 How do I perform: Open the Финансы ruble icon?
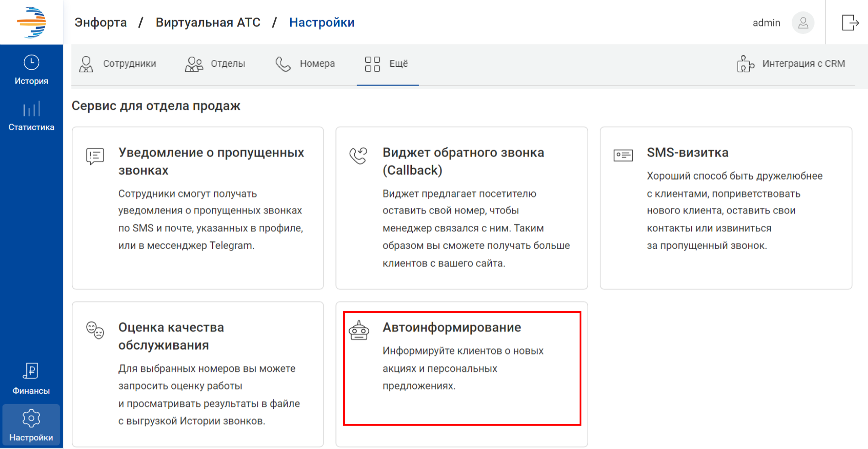(31, 371)
